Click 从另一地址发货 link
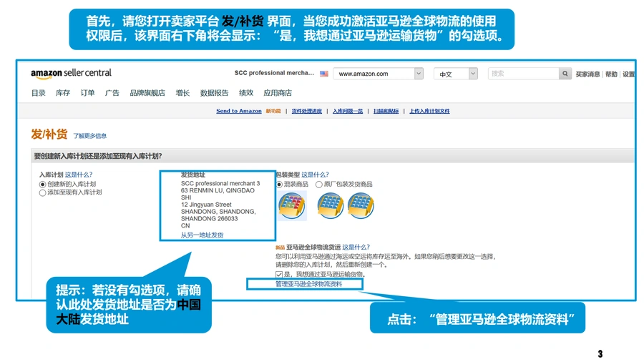This screenshot has width=644, height=362. 202,235
